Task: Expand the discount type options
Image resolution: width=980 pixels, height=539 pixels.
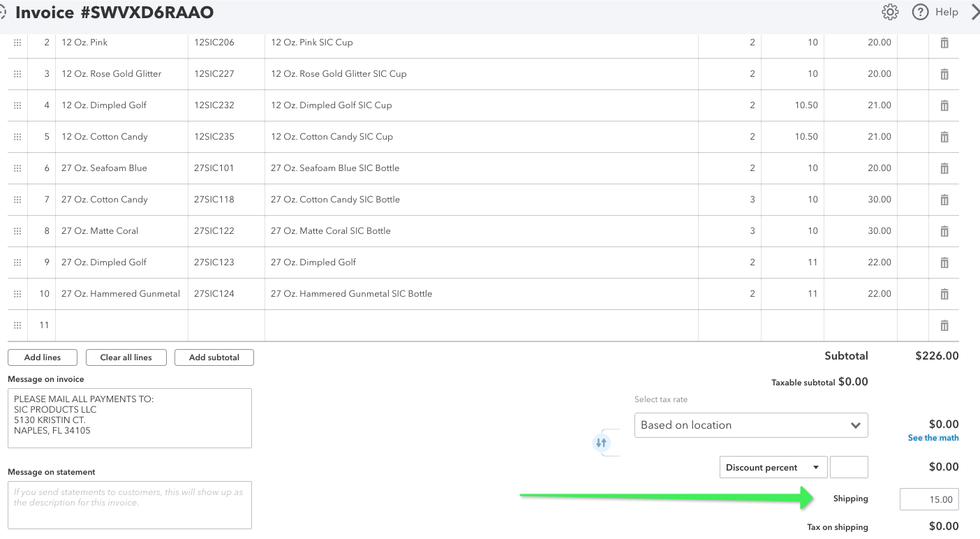Action: [814, 466]
